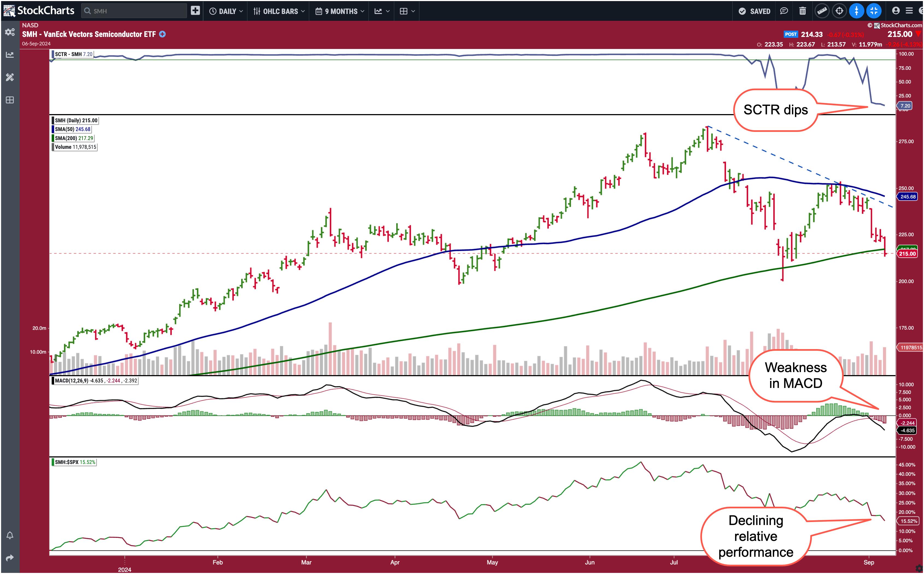924x574 pixels.
Task: Click the SMA(50) 245.68 legend label
Action: coord(72,129)
